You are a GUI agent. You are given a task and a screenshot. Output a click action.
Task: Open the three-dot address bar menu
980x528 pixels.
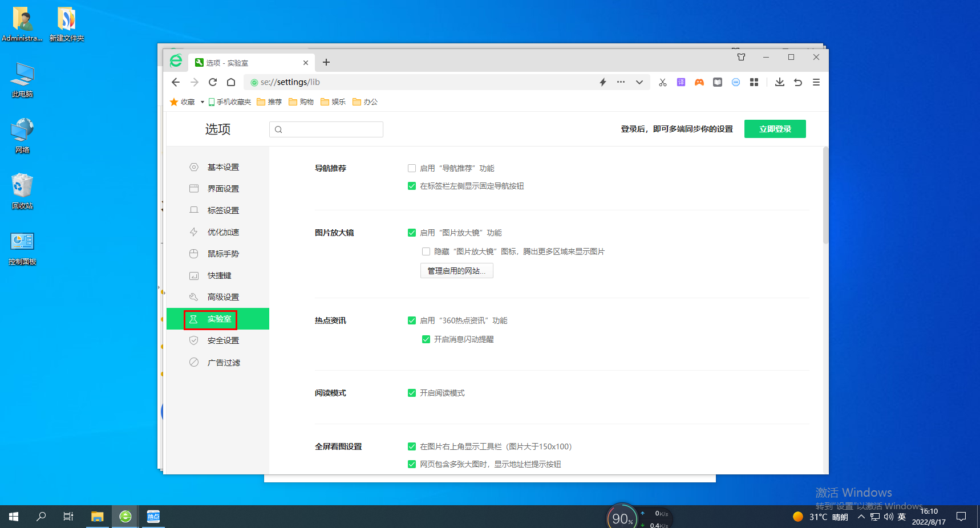point(621,82)
